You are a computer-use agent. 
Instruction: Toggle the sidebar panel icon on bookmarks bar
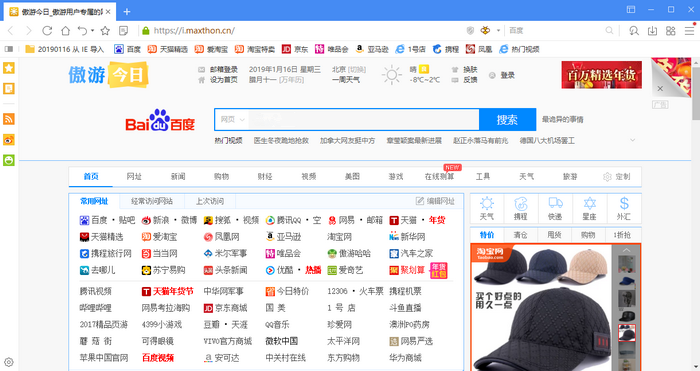coord(9,49)
